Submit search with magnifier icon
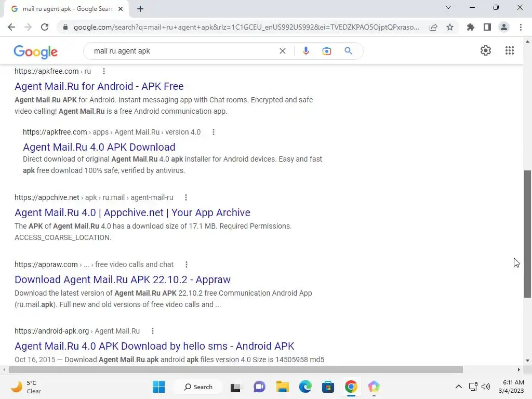The image size is (532, 399). [348, 51]
